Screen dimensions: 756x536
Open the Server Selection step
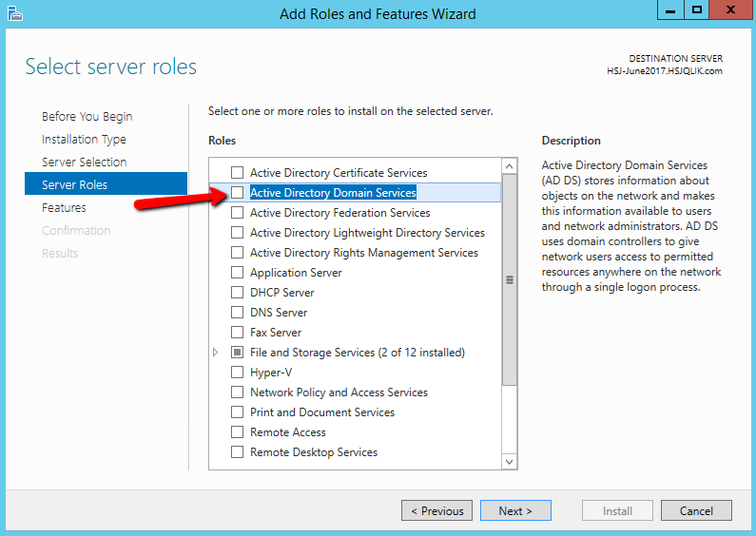pos(84,162)
